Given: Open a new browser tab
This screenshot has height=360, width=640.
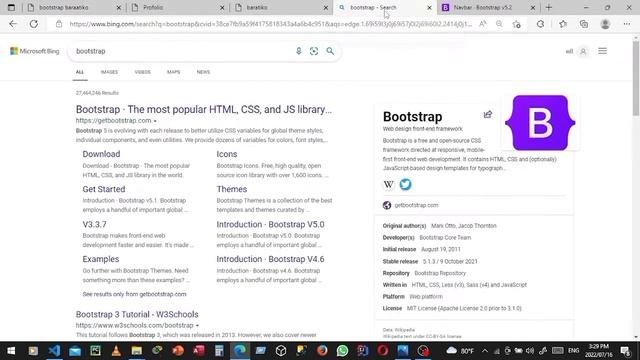Looking at the screenshot, I should coord(549,7).
